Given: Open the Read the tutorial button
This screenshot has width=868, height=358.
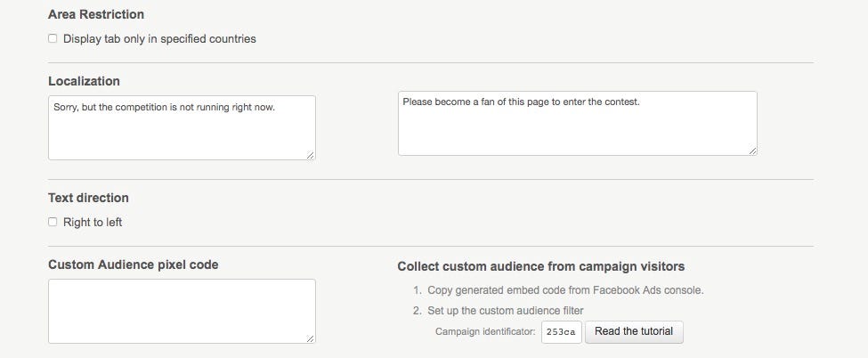Looking at the screenshot, I should click(x=634, y=331).
